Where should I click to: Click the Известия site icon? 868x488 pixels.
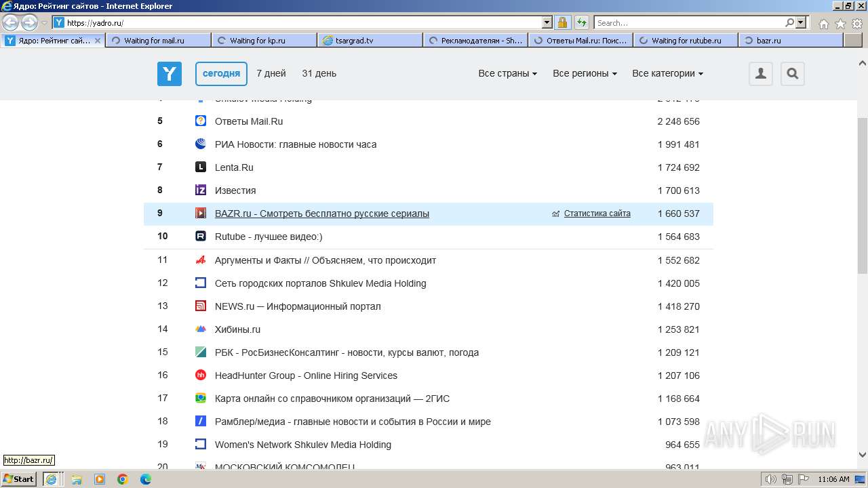coord(201,190)
